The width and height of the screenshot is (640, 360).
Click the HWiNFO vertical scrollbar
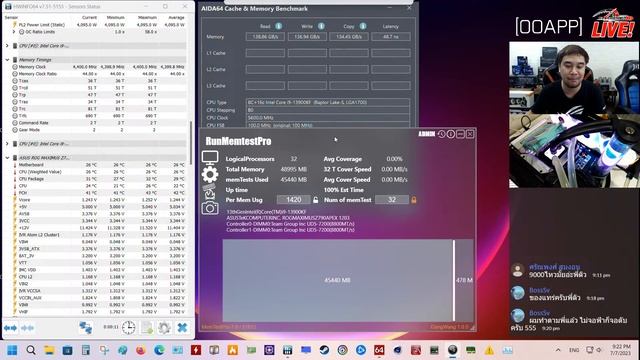click(191, 142)
